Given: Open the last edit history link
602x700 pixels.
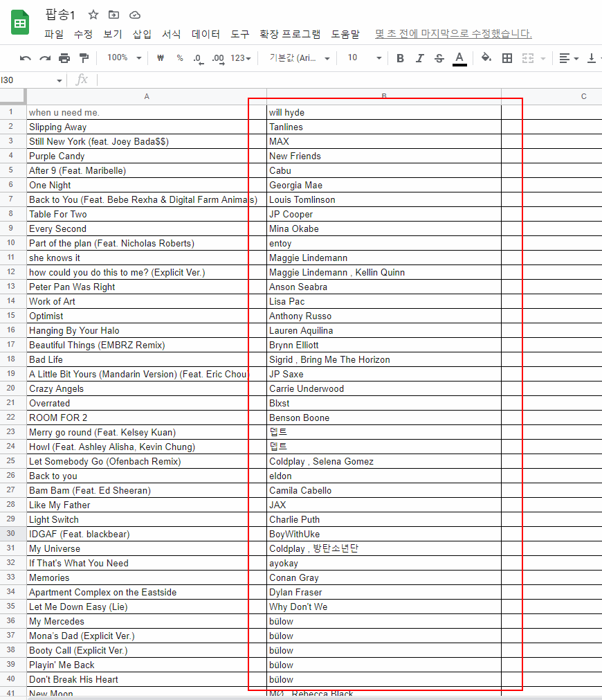Looking at the screenshot, I should point(453,34).
